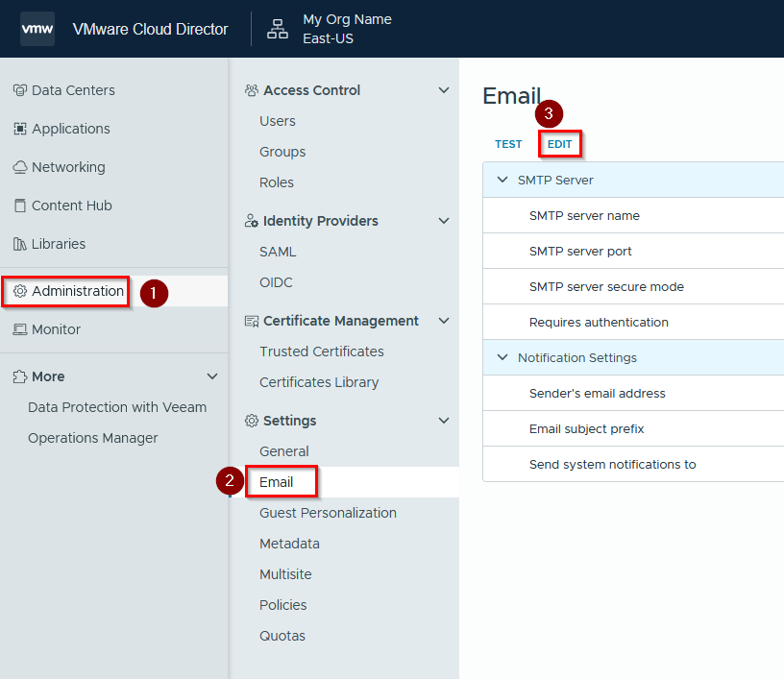The width and height of the screenshot is (784, 679).
Task: Click the Access Control users icon
Action: tap(252, 90)
